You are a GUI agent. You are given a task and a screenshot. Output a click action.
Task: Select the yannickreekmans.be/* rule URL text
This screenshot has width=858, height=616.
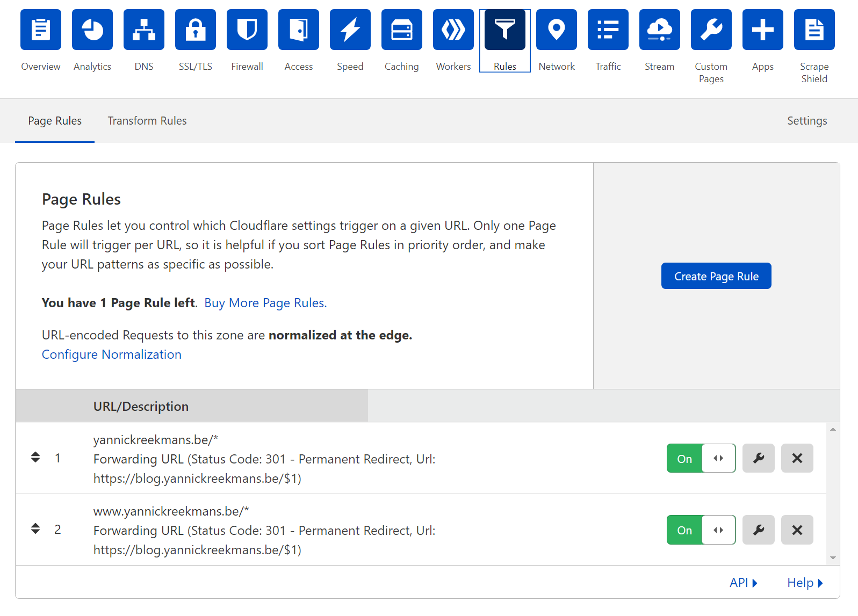point(156,440)
